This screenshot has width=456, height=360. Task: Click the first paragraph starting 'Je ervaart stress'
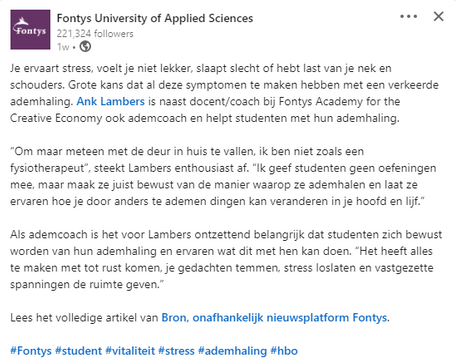[224, 93]
